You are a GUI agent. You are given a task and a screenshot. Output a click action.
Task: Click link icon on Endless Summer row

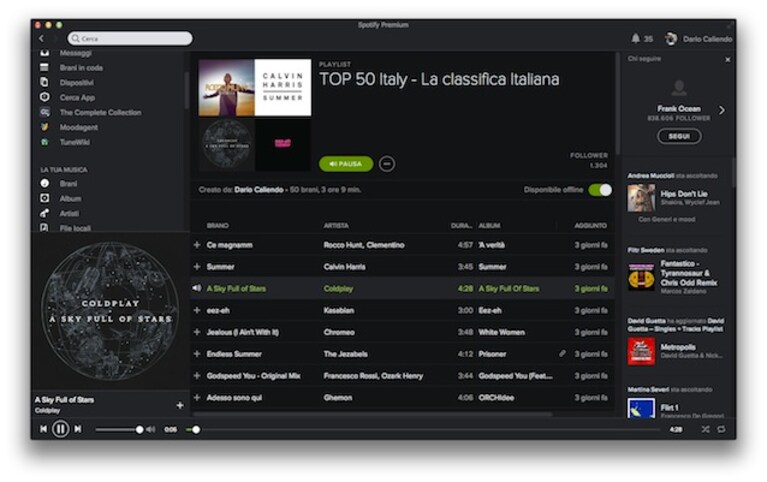coord(563,353)
